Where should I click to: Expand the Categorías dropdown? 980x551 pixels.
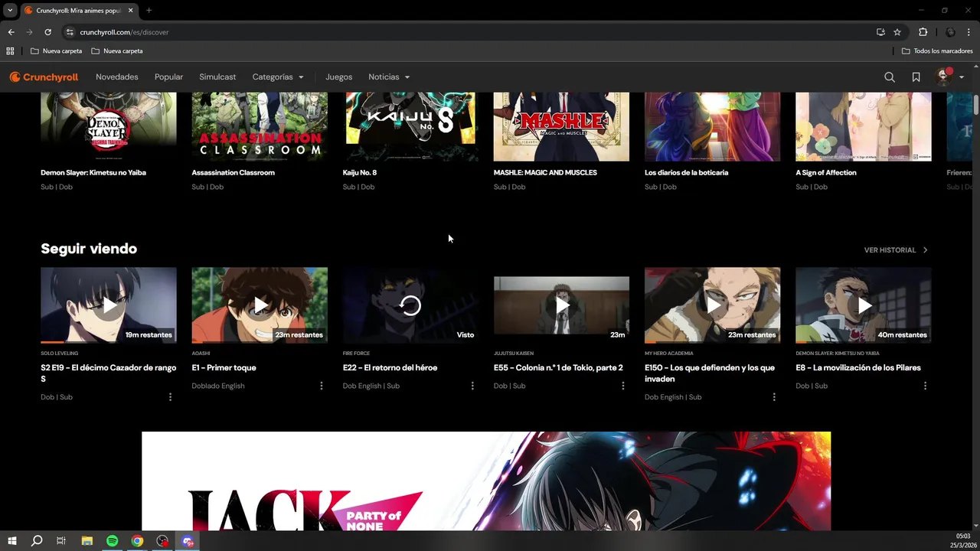278,77
